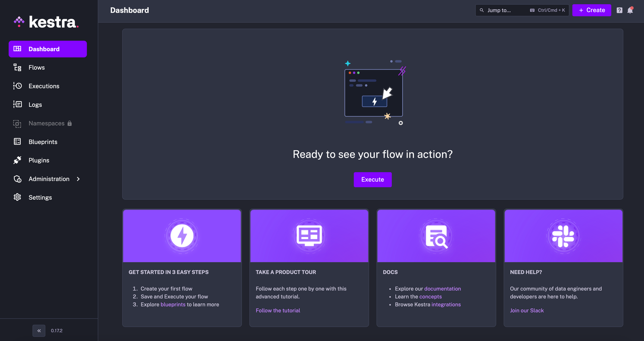The width and height of the screenshot is (644, 341).
Task: Open the Follow the tutorial link
Action: coord(278,310)
